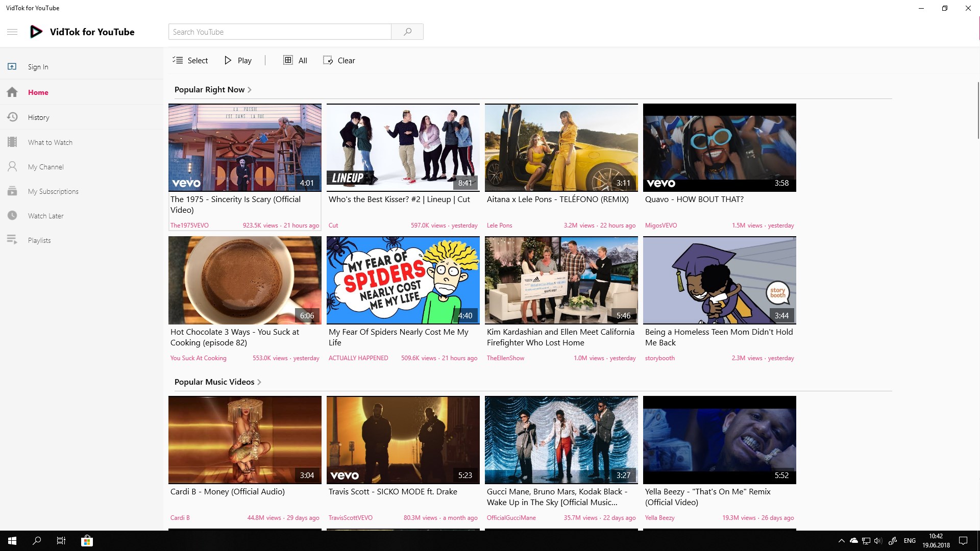This screenshot has height=551, width=980.
Task: Clear selection using the Clear button
Action: [339, 60]
